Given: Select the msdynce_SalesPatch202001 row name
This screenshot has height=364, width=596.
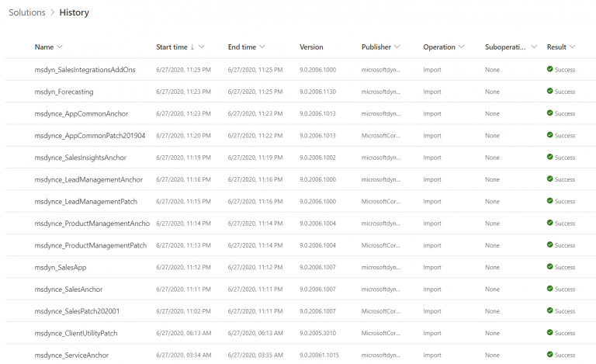Looking at the screenshot, I should pos(77,311).
